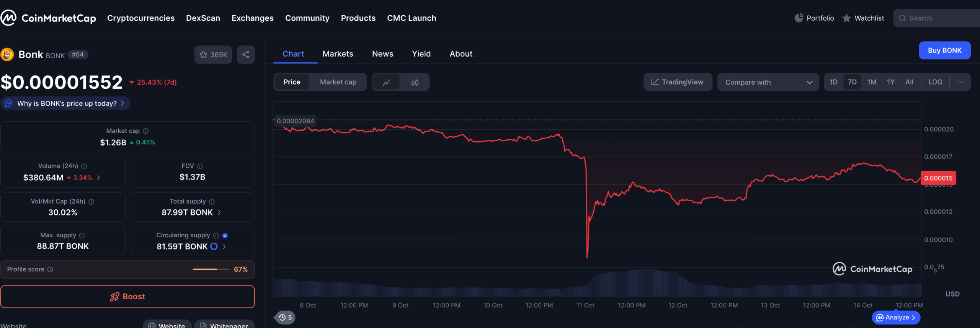
Task: Click the Market cap info icon
Action: click(x=146, y=131)
